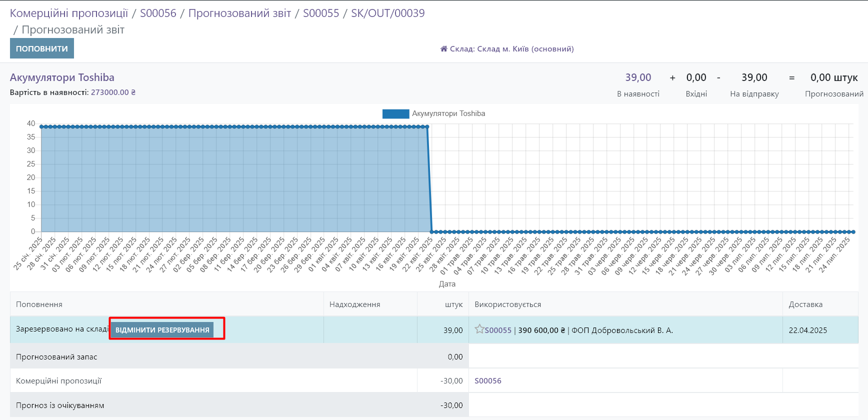Open S00056 quotation link in table

(x=487, y=381)
